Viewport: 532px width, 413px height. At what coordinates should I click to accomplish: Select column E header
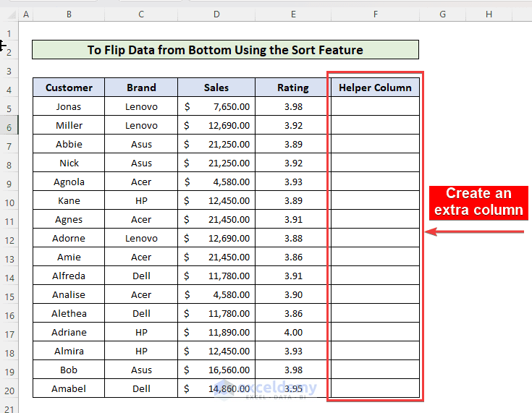click(x=293, y=14)
